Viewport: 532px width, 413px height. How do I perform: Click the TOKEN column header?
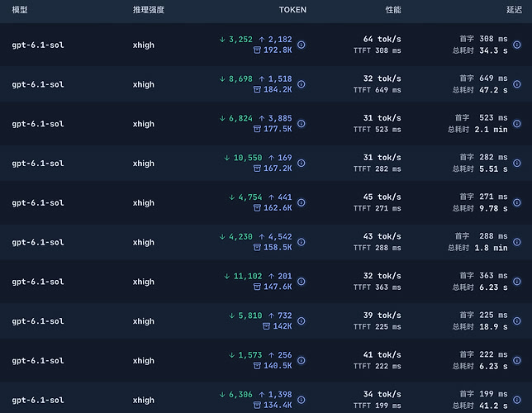[292, 10]
